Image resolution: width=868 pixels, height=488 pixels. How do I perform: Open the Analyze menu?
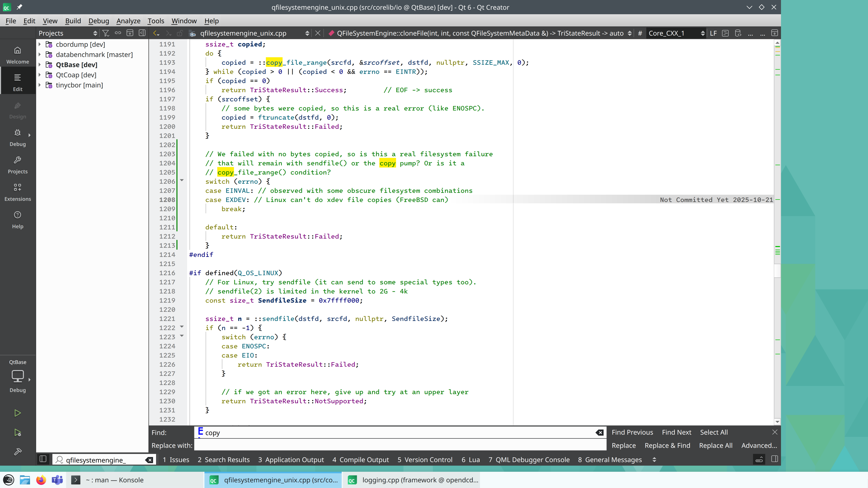tap(128, 21)
